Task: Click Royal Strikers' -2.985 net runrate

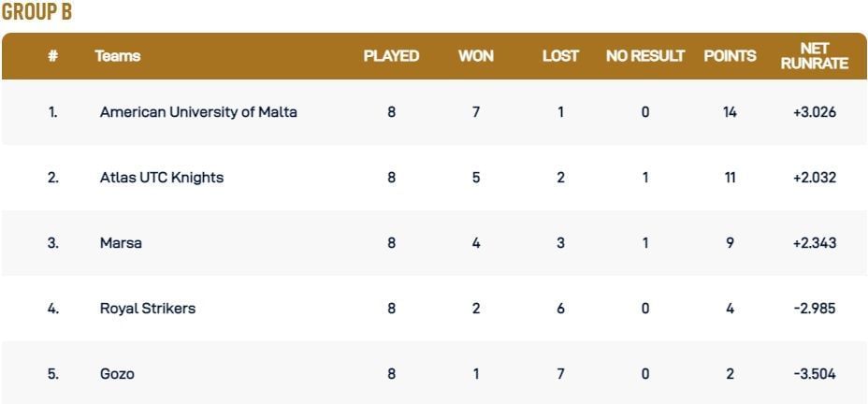Action: [815, 309]
